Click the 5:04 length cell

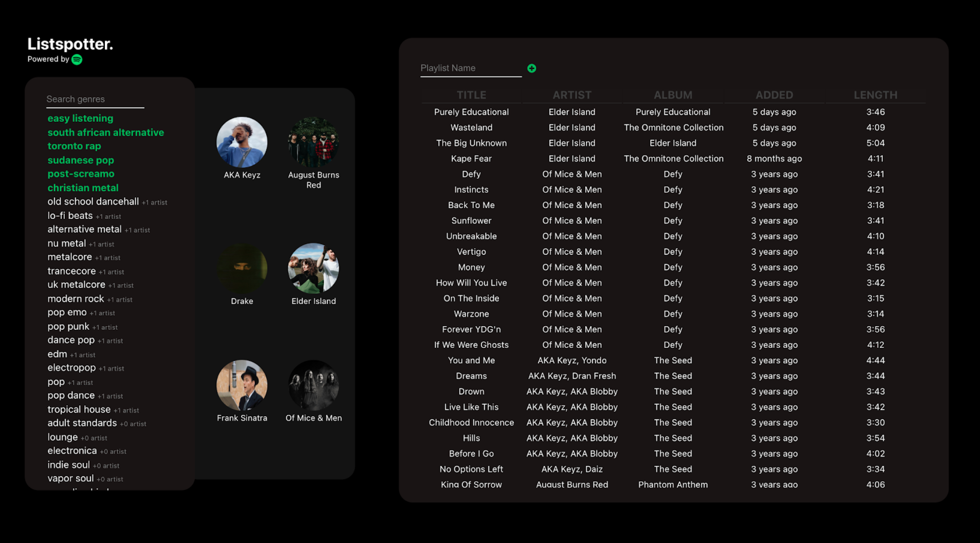(x=875, y=143)
